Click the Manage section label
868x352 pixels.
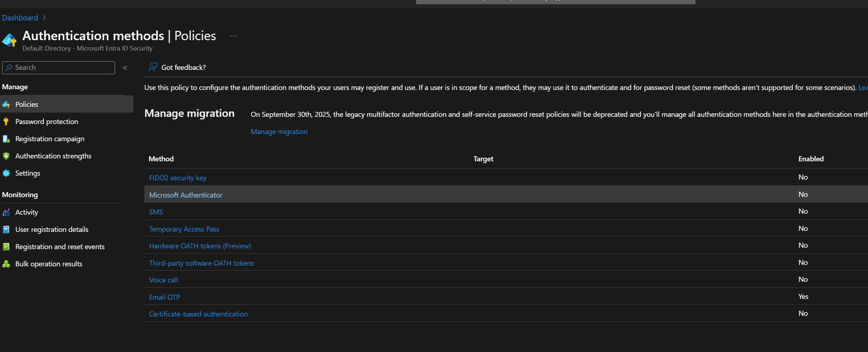[15, 87]
